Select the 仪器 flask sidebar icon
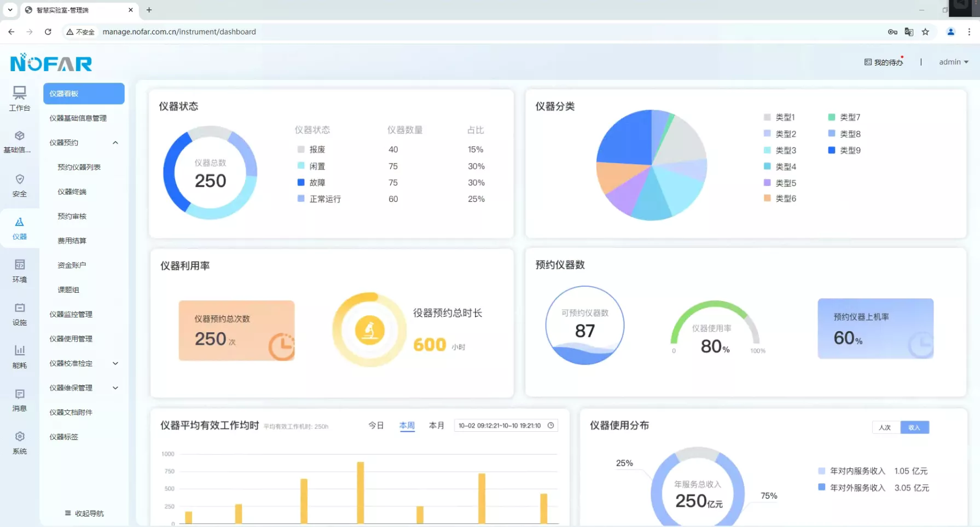This screenshot has height=527, width=980. (x=20, y=222)
